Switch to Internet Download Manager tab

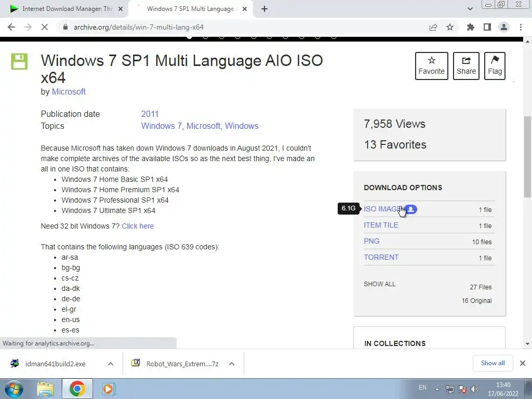point(64,9)
